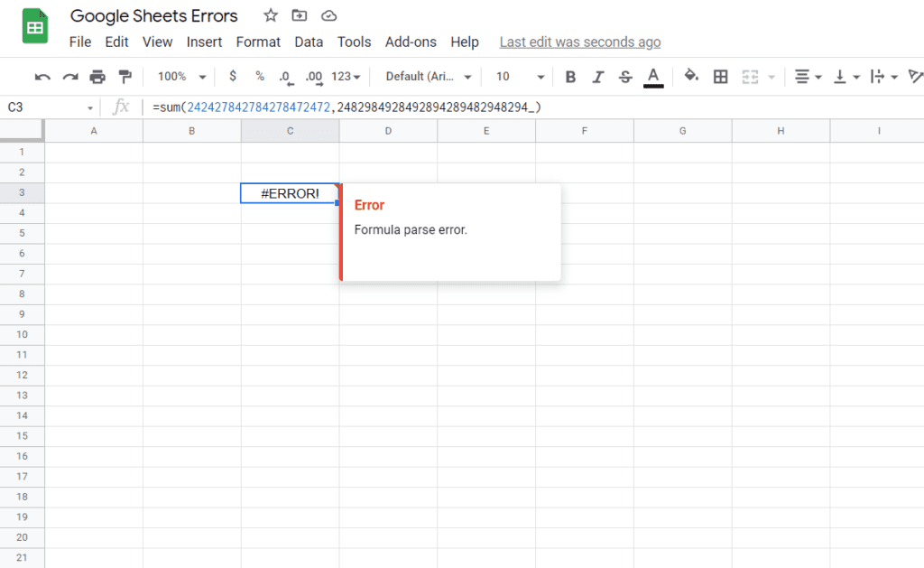Open the 100% zoom dropdown

coord(181,77)
